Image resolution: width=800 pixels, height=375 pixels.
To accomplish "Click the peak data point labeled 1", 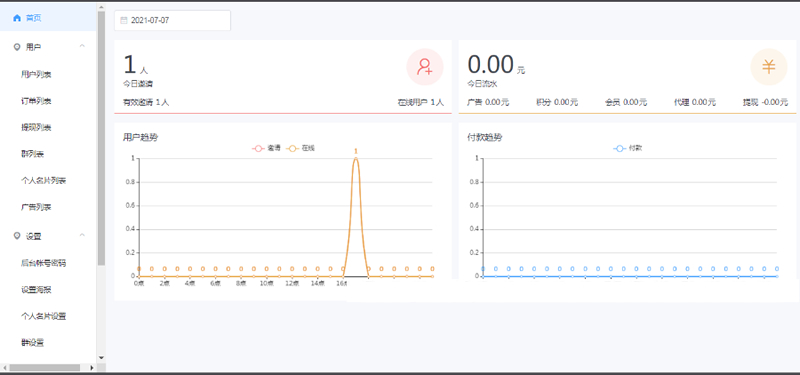I will 356,158.
